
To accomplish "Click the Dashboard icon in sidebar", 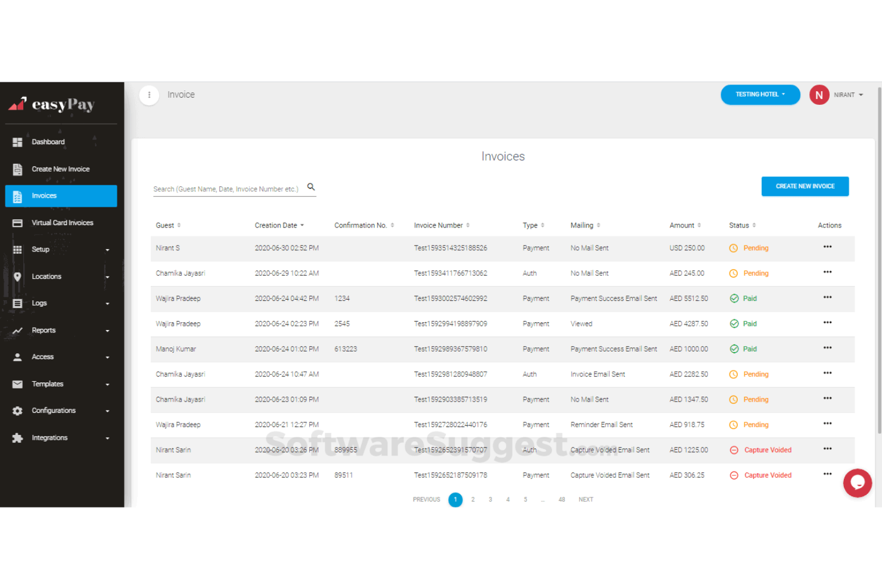I will (18, 142).
